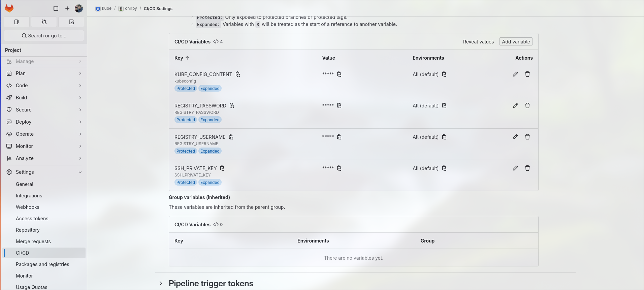
Task: Copy the SSH_PRIVATE_KEY key name
Action: tap(222, 168)
